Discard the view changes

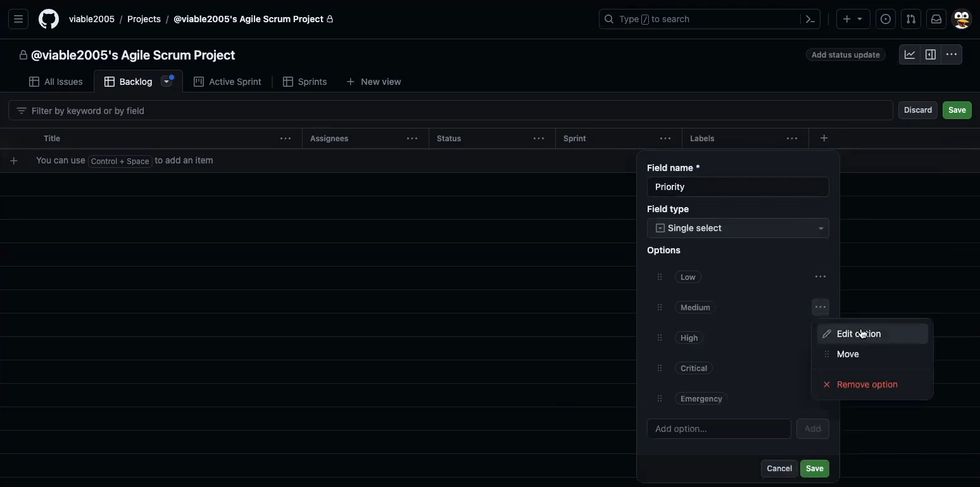(x=917, y=110)
